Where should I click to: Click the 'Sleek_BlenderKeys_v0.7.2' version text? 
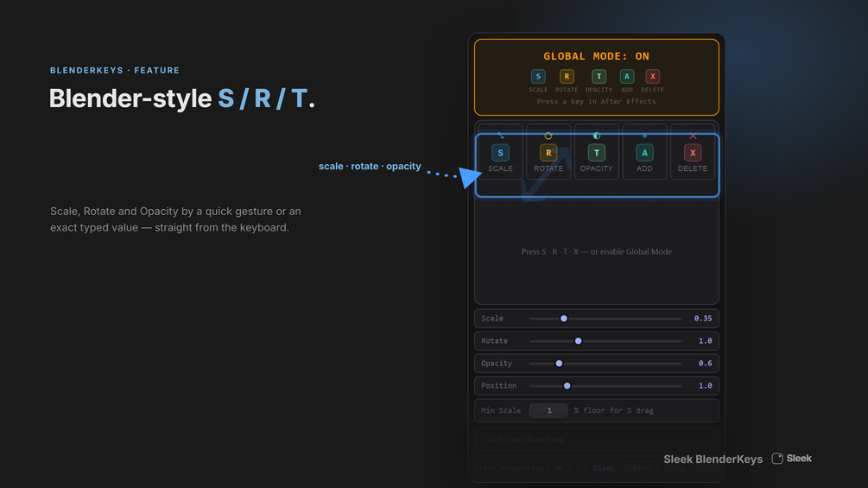click(x=527, y=468)
